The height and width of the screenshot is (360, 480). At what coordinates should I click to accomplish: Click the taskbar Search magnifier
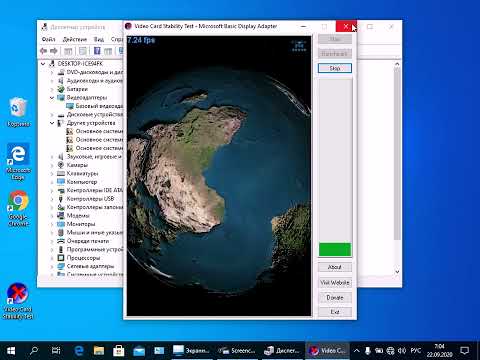(34, 351)
